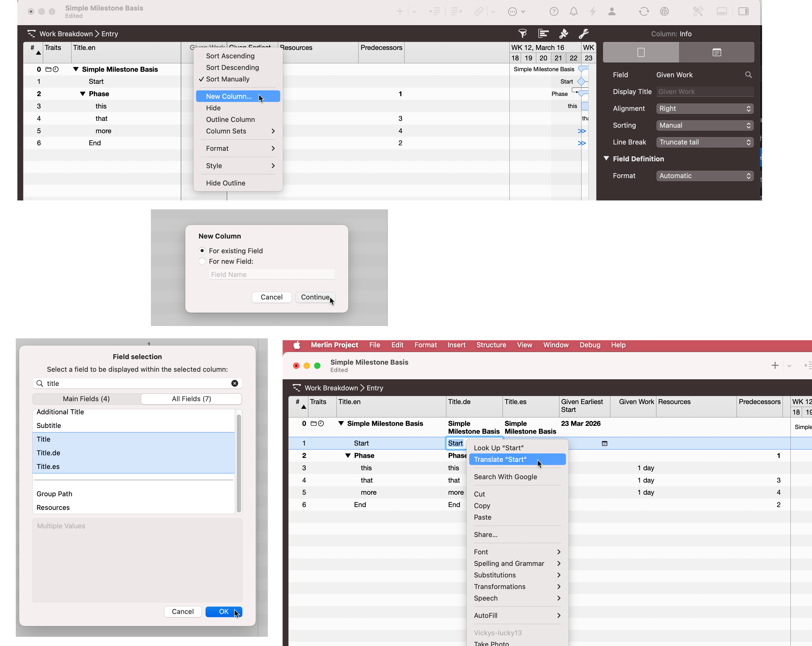The height and width of the screenshot is (646, 812).
Task: Select Translate “Start” in the context menu
Action: click(x=517, y=459)
